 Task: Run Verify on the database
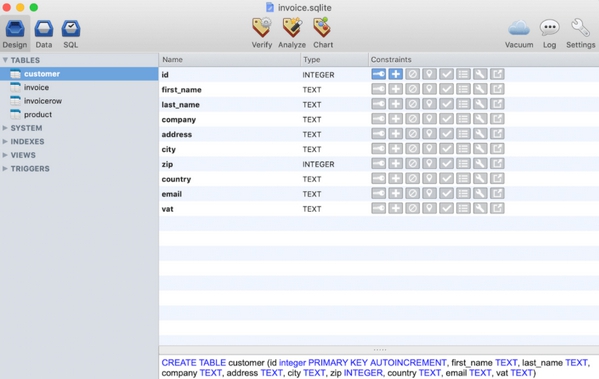262,33
